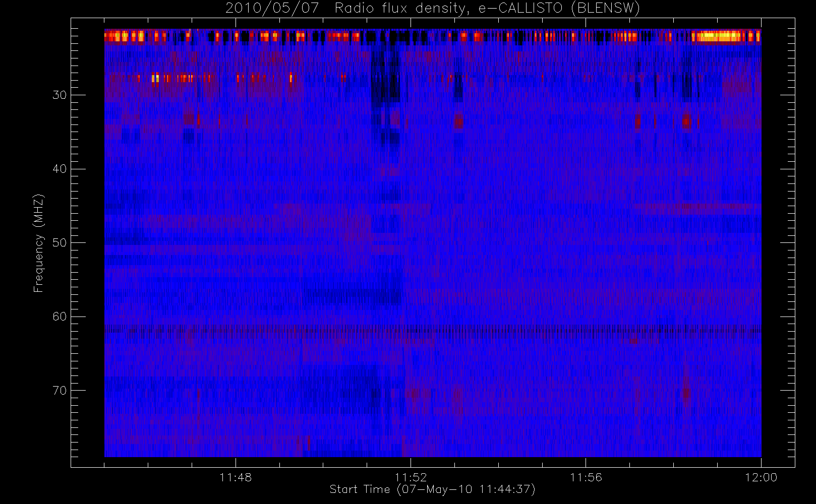
Task: Click the 11:56 time tick label
Action: pyautogui.click(x=586, y=477)
